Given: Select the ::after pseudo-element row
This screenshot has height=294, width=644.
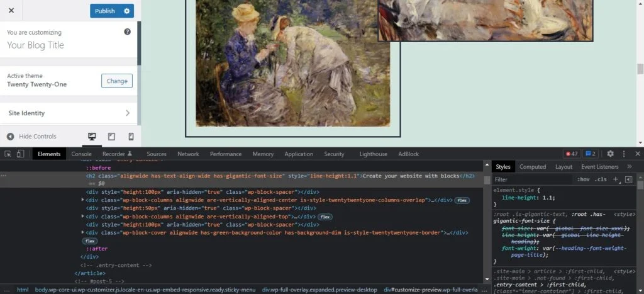Looking at the screenshot, I should click(x=96, y=249).
